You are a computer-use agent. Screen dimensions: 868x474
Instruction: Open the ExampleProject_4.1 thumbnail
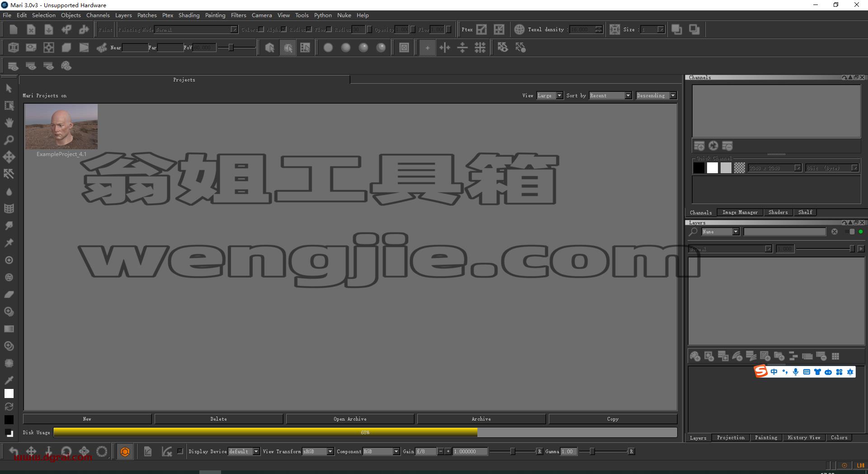tap(61, 127)
